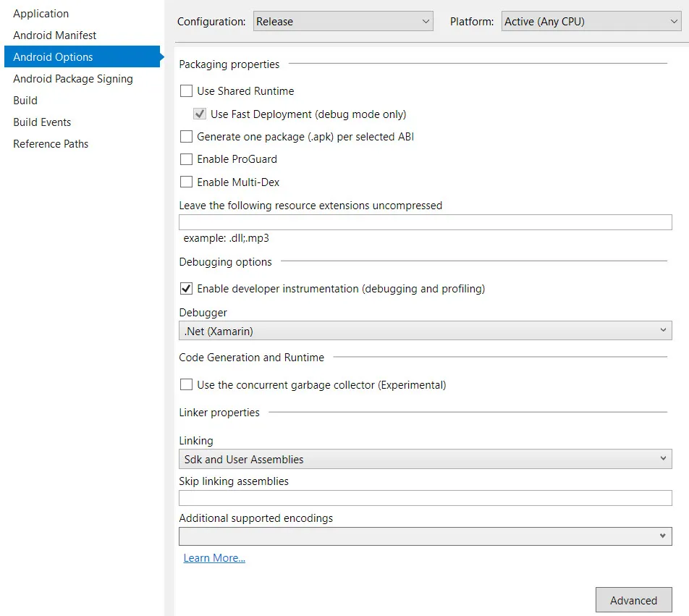Turn on Enable Multi-Dex option
The image size is (689, 616).
point(186,182)
